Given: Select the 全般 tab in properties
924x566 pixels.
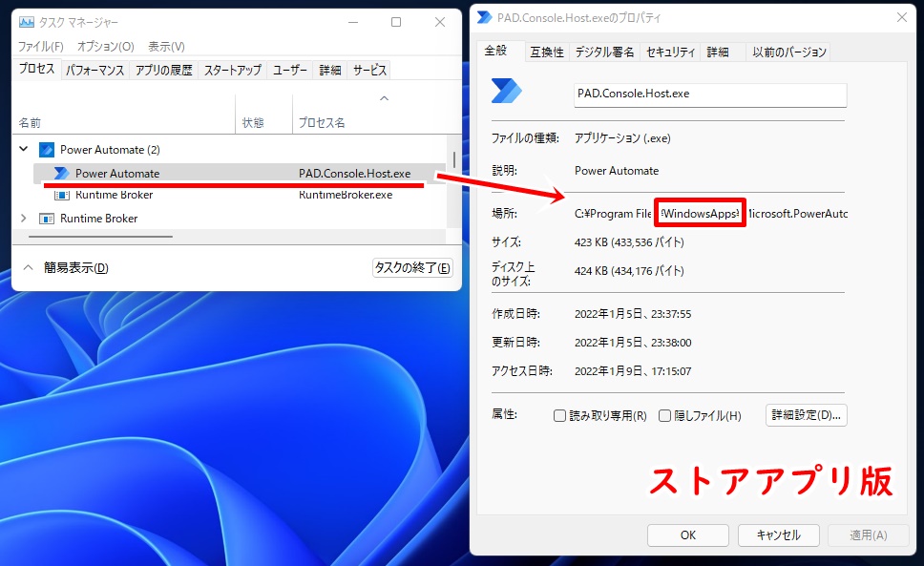Looking at the screenshot, I should (x=495, y=51).
